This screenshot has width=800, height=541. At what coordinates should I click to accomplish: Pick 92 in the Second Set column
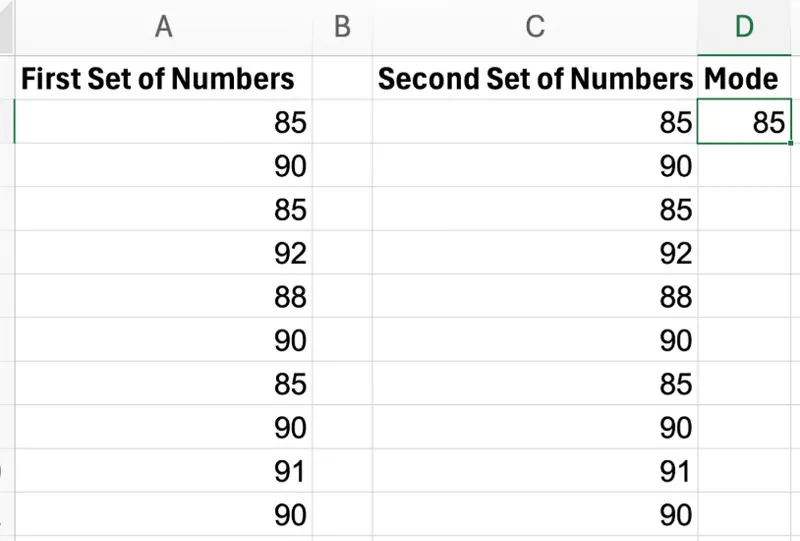pyautogui.click(x=535, y=253)
